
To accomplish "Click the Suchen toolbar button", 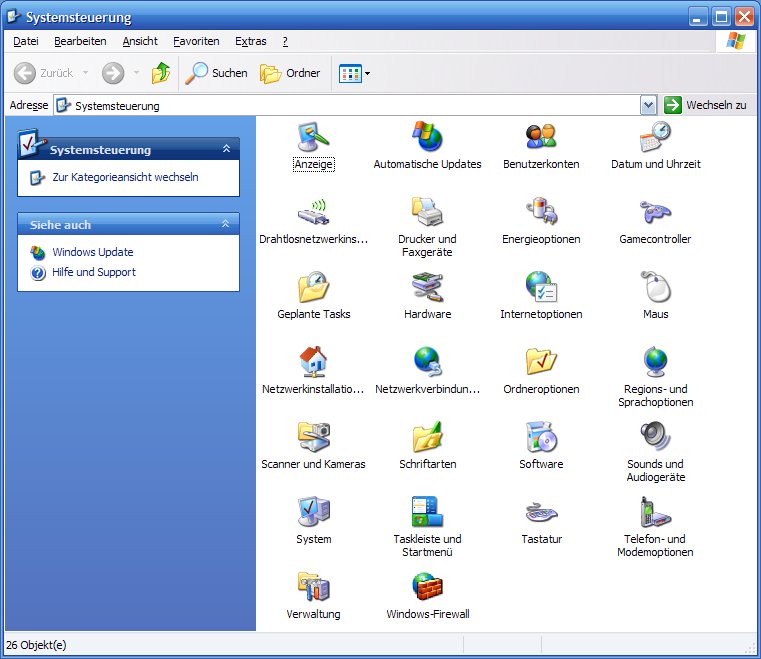I will 217,73.
